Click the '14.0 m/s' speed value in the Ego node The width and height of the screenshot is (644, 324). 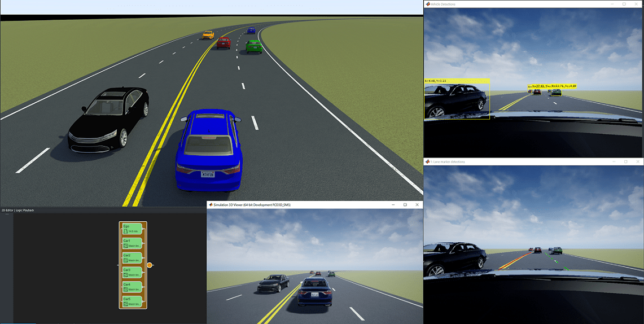[x=133, y=231]
